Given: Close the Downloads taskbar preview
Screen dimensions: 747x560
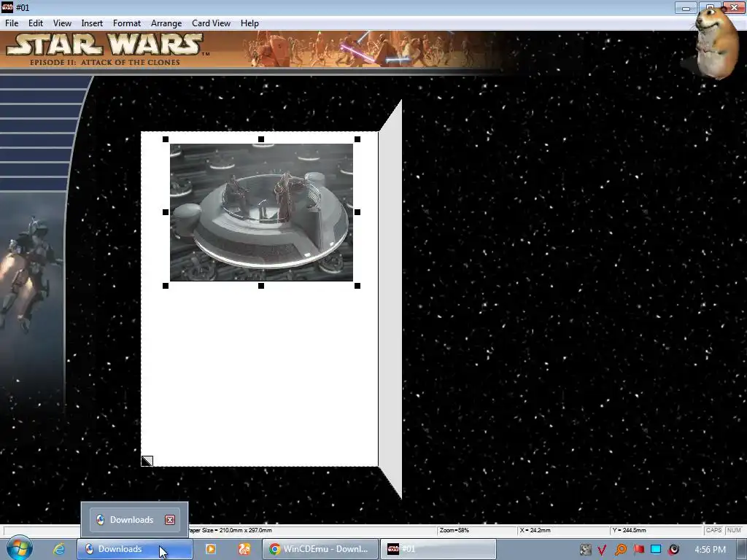Looking at the screenshot, I should (x=170, y=519).
